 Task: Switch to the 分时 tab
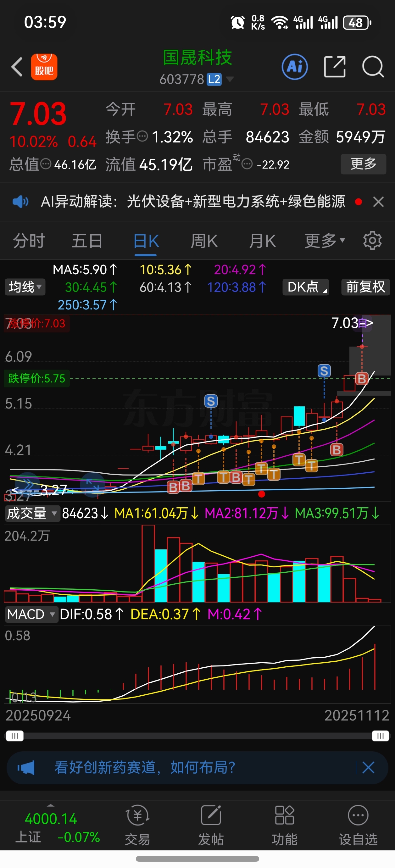click(29, 241)
